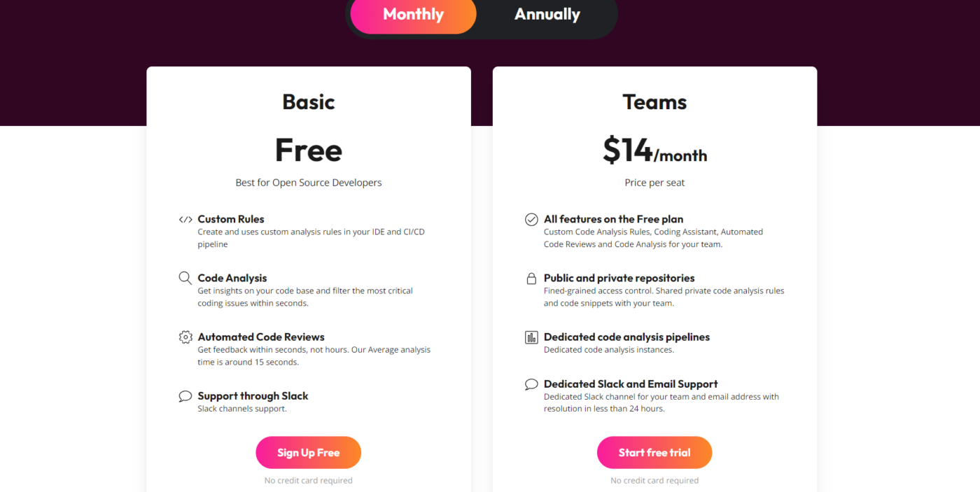
Task: Click the Dedicated Slack and Email chat icon
Action: click(531, 384)
